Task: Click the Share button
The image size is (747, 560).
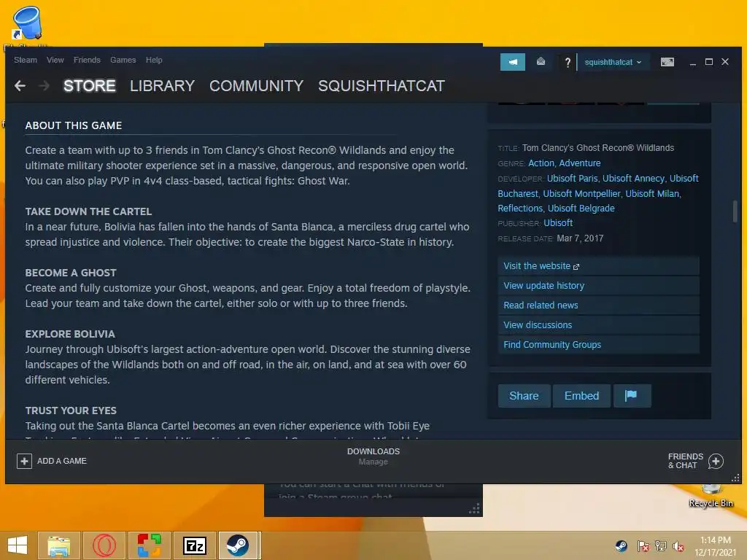Action: point(524,396)
